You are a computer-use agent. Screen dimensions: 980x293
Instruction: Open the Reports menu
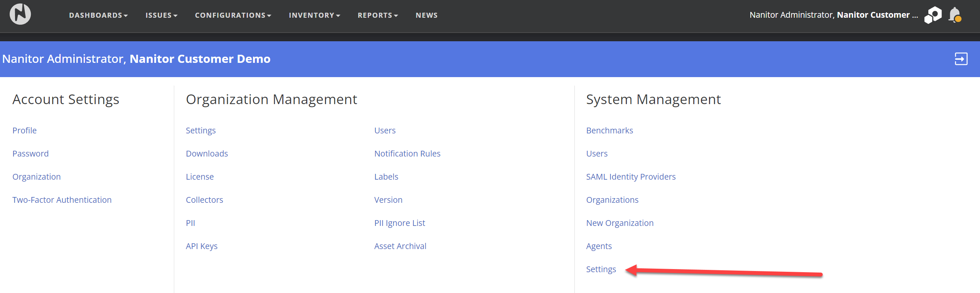tap(377, 15)
